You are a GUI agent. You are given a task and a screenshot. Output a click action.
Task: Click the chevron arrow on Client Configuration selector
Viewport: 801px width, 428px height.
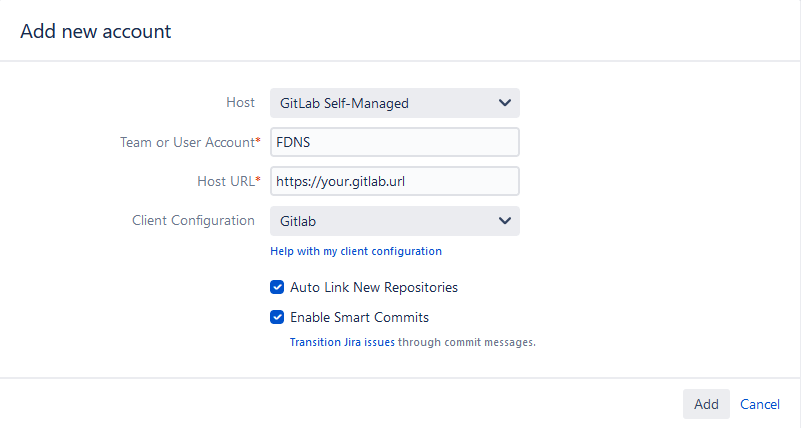point(504,220)
